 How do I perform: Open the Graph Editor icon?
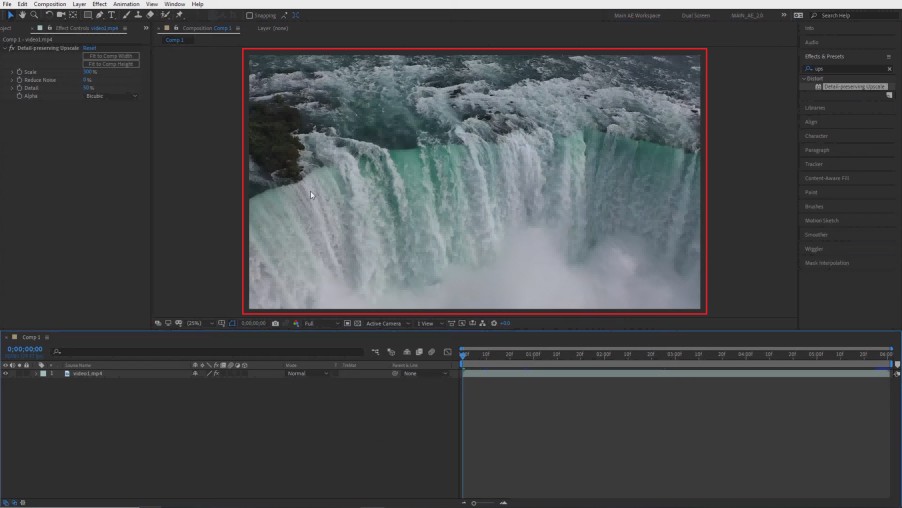[x=448, y=352]
